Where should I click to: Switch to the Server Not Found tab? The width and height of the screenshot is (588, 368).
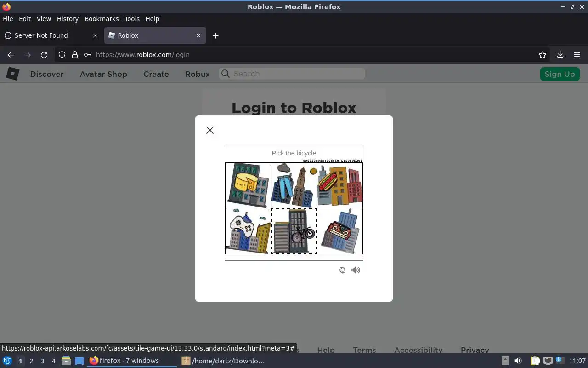[51, 35]
